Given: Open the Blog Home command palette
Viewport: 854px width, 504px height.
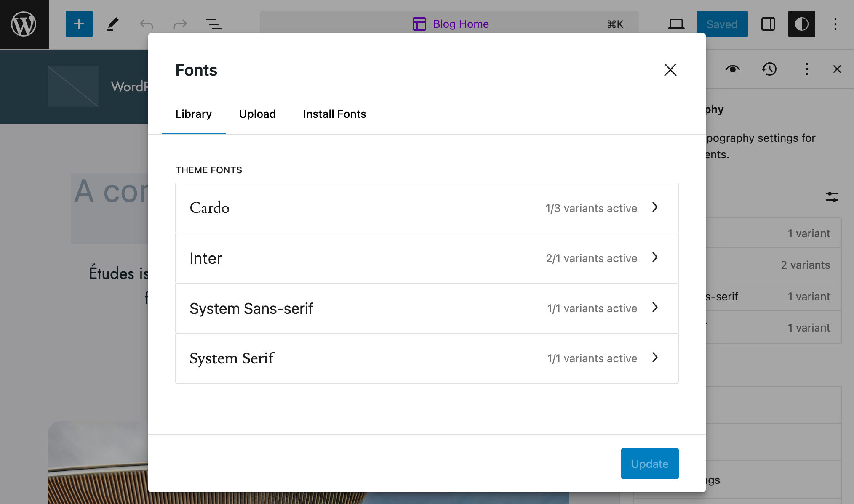Looking at the screenshot, I should point(450,24).
